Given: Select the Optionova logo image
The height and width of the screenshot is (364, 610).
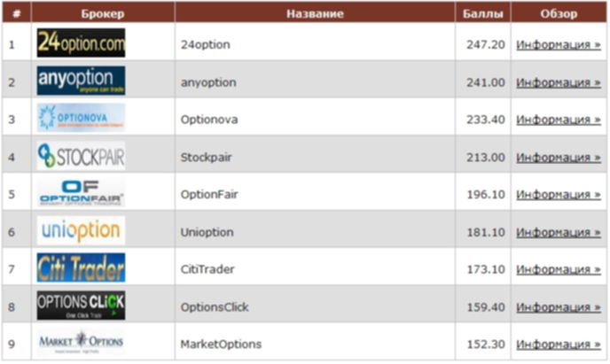Looking at the screenshot, I should tap(81, 117).
